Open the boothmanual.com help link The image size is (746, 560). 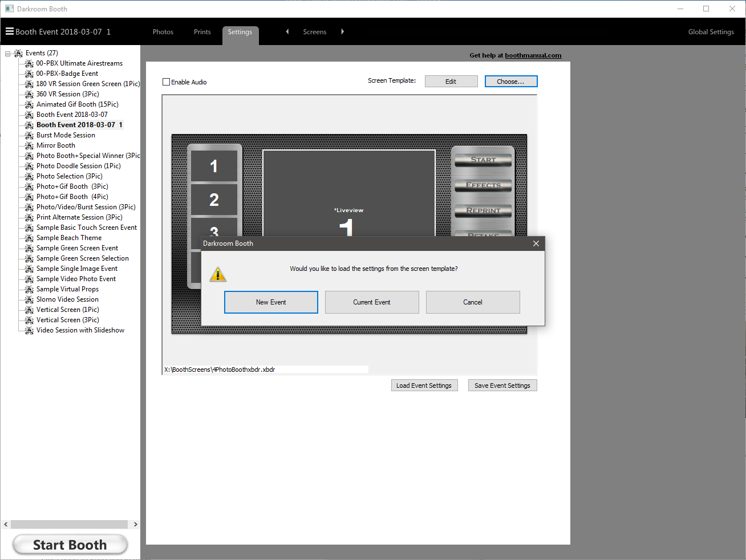click(x=533, y=55)
